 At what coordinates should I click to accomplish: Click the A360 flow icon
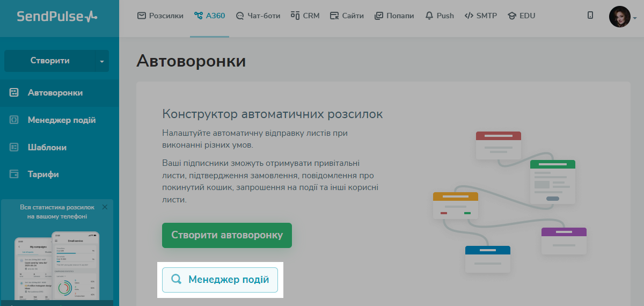point(199,16)
